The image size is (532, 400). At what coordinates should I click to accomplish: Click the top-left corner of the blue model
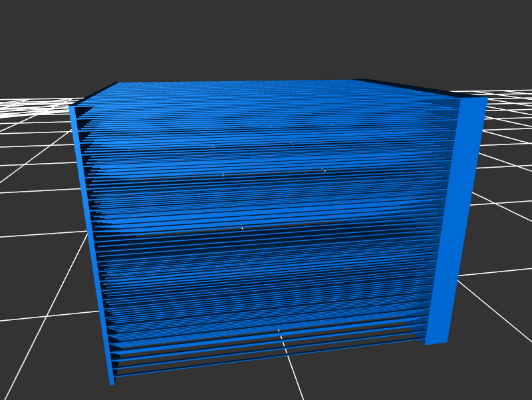point(70,106)
